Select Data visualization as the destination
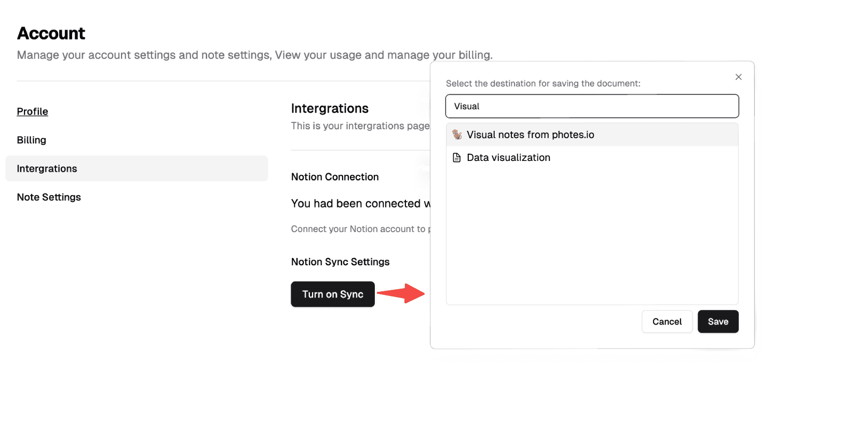This screenshot has height=433, width=868. (x=508, y=157)
